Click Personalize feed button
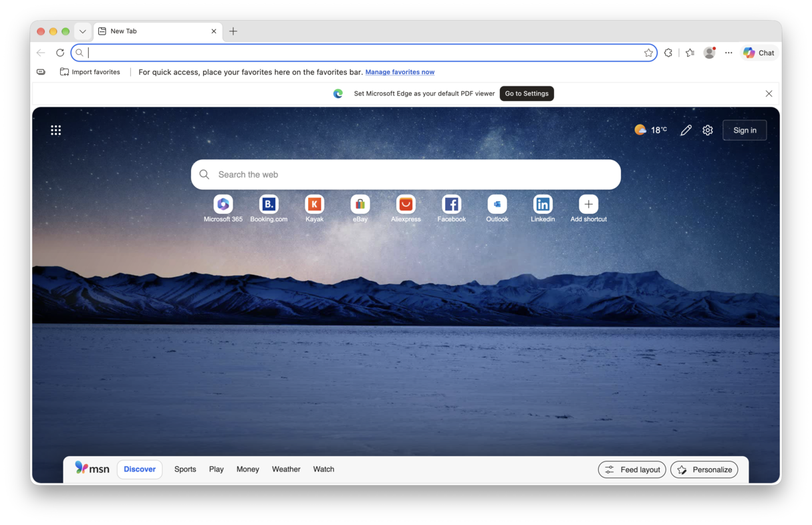812x525 pixels. (704, 469)
